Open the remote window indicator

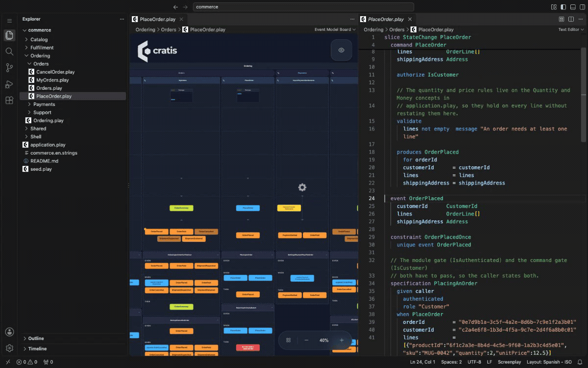pyautogui.click(x=8, y=362)
